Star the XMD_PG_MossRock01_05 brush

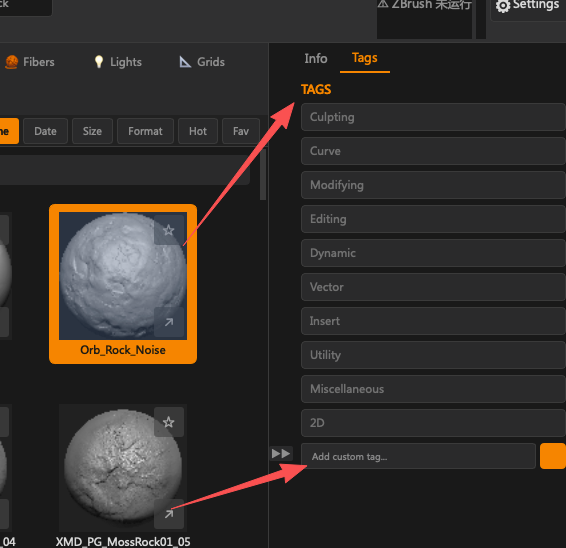tap(169, 422)
